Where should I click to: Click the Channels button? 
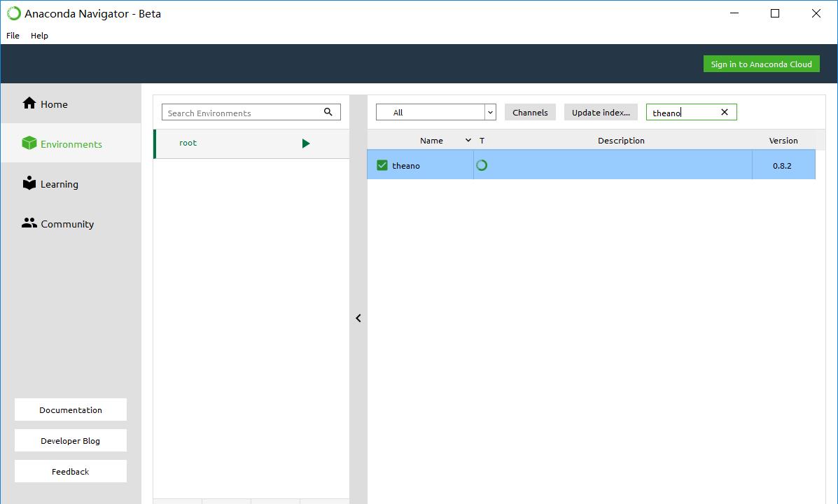pyautogui.click(x=530, y=112)
